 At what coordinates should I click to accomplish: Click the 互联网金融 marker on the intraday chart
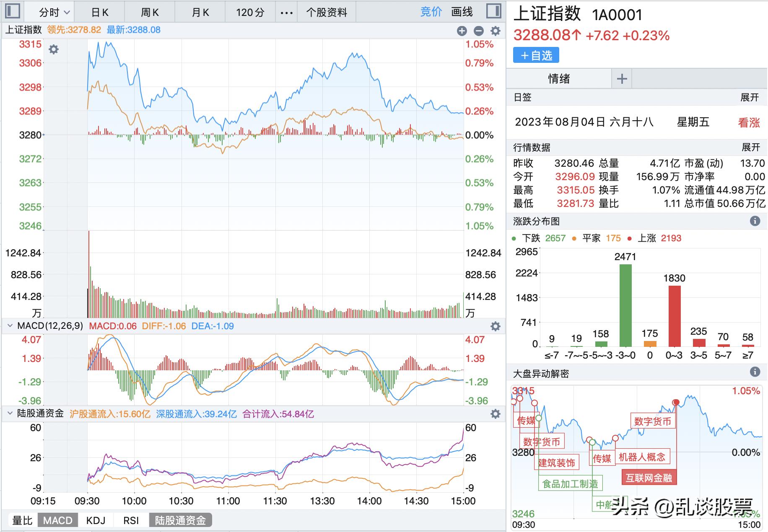click(x=649, y=477)
